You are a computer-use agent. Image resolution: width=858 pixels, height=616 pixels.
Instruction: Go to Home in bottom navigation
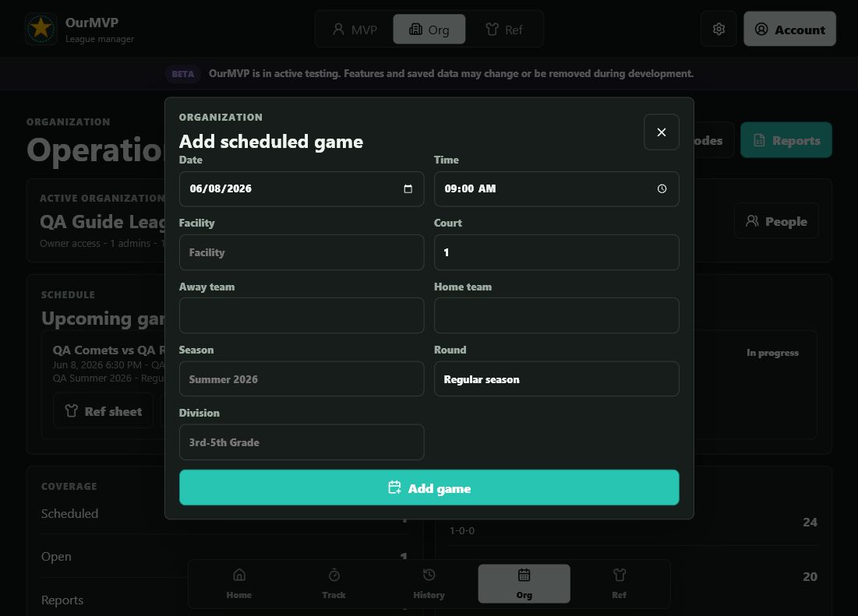pos(239,584)
